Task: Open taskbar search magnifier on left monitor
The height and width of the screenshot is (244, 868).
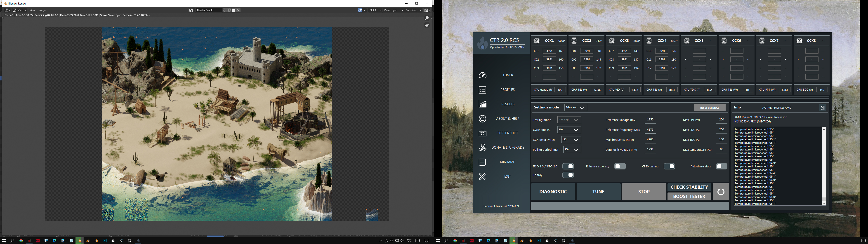Action: (x=12, y=241)
